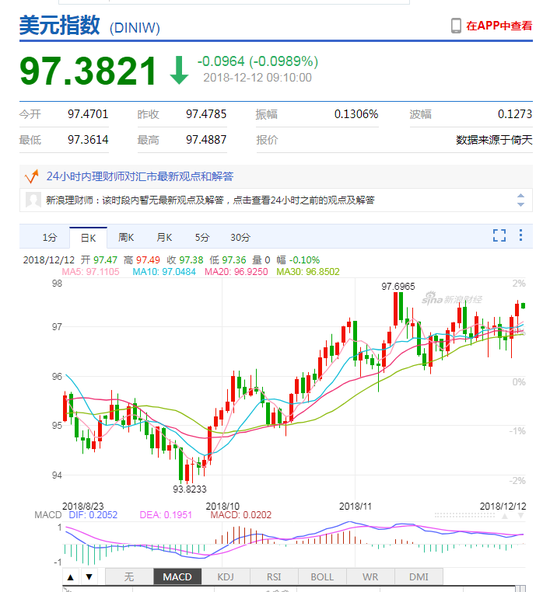
Task: Click the 2018/10 date axis label
Action: coord(222,506)
